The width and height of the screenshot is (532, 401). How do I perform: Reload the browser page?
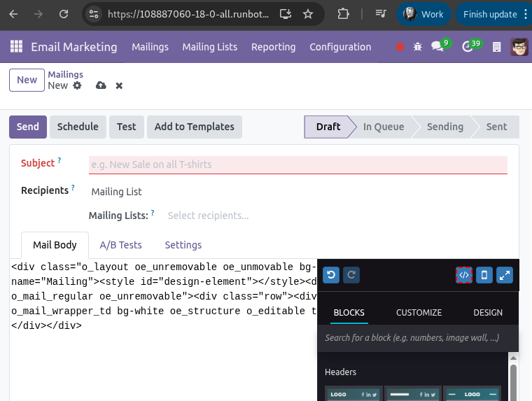coord(64,14)
